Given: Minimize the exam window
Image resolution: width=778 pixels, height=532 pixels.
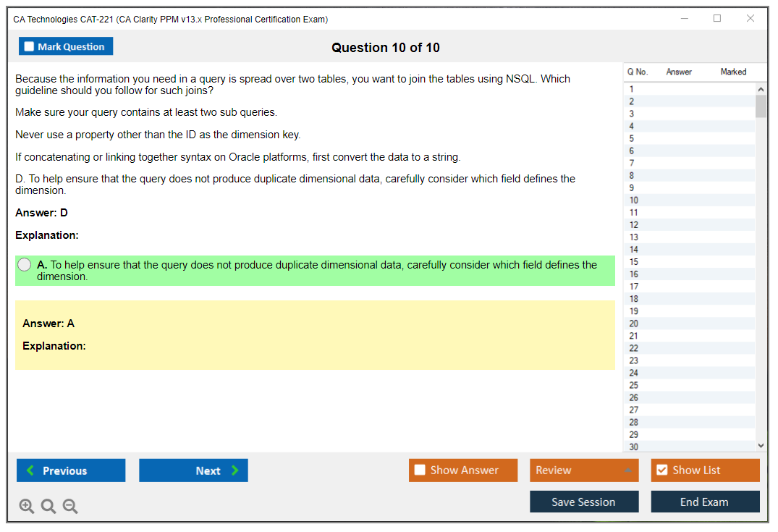Looking at the screenshot, I should (684, 19).
